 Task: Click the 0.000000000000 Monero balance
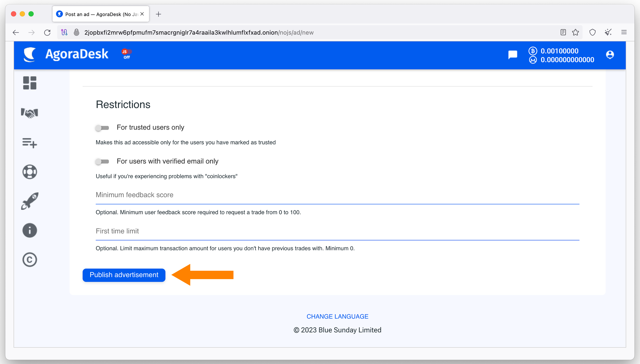567,60
